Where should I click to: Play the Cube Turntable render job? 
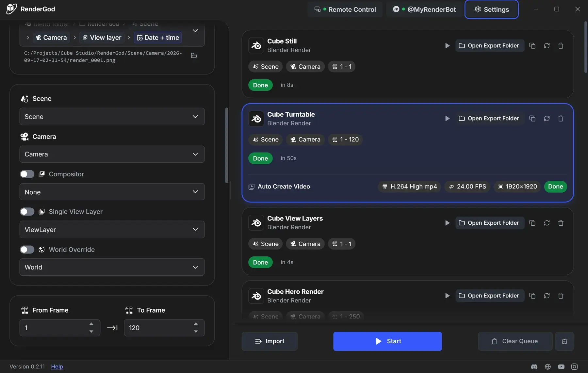tap(447, 119)
